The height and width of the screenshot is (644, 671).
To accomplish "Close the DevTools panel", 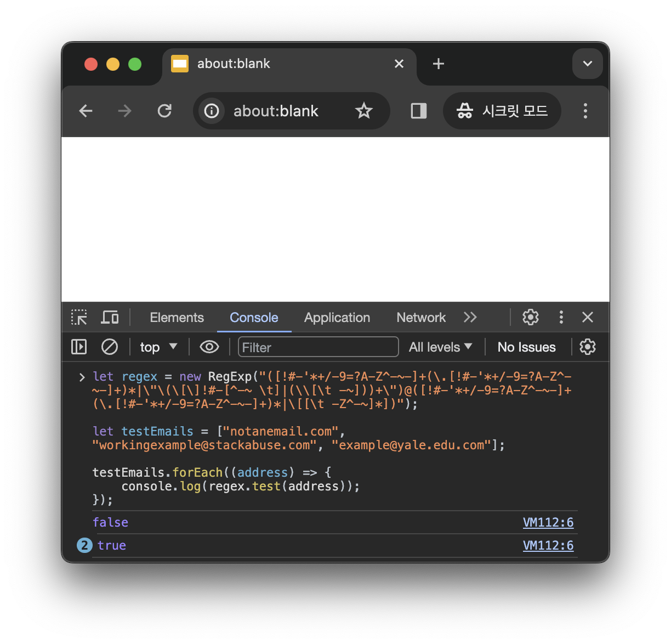I will click(x=588, y=317).
